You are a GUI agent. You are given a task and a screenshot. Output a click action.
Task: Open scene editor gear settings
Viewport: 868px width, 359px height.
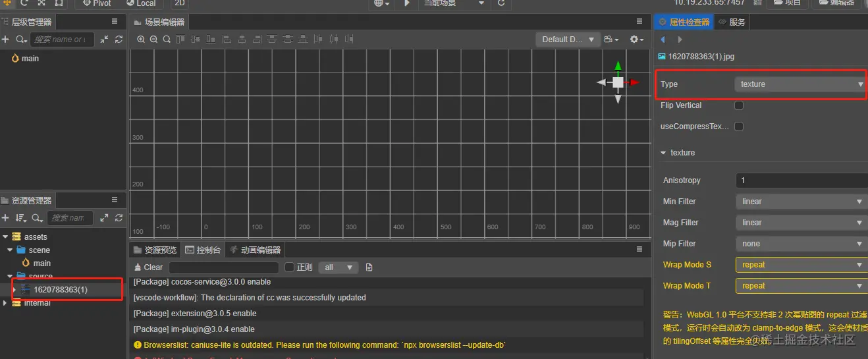(x=637, y=40)
